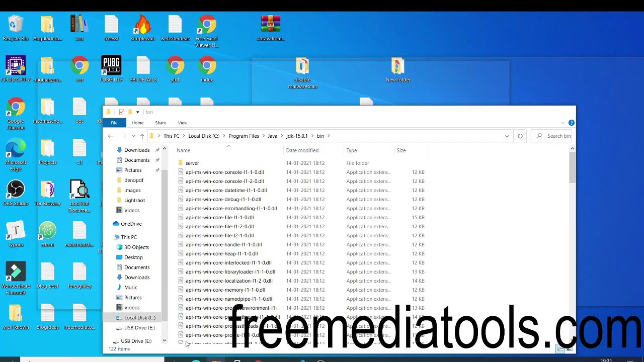The height and width of the screenshot is (362, 644).
Task: Select the Recycle Bin desktop icon
Action: 16,28
